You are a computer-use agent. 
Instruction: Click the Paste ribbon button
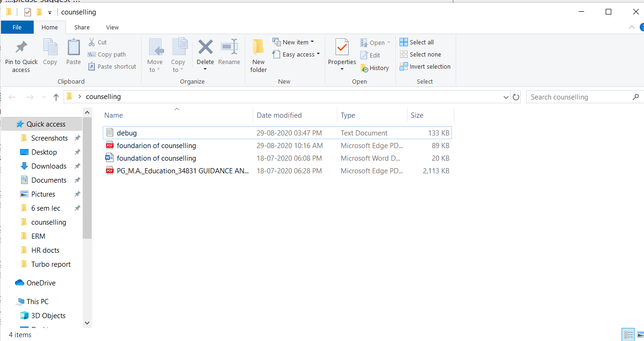[x=73, y=52]
